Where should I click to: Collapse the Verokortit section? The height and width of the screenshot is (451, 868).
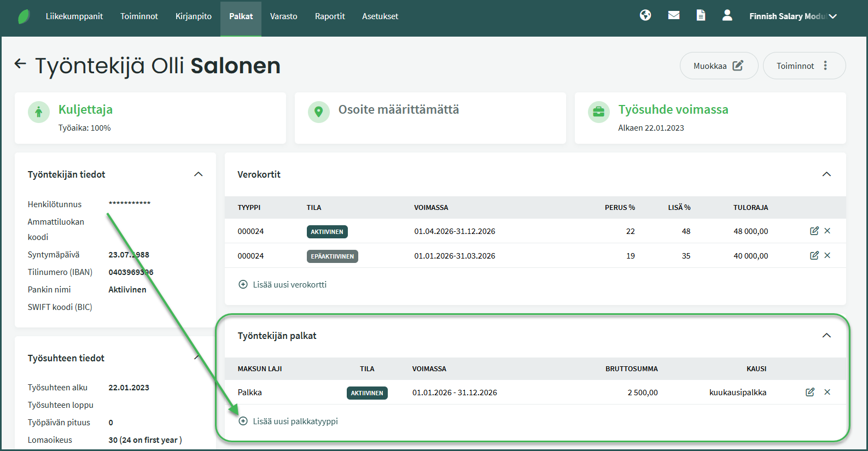(x=826, y=174)
